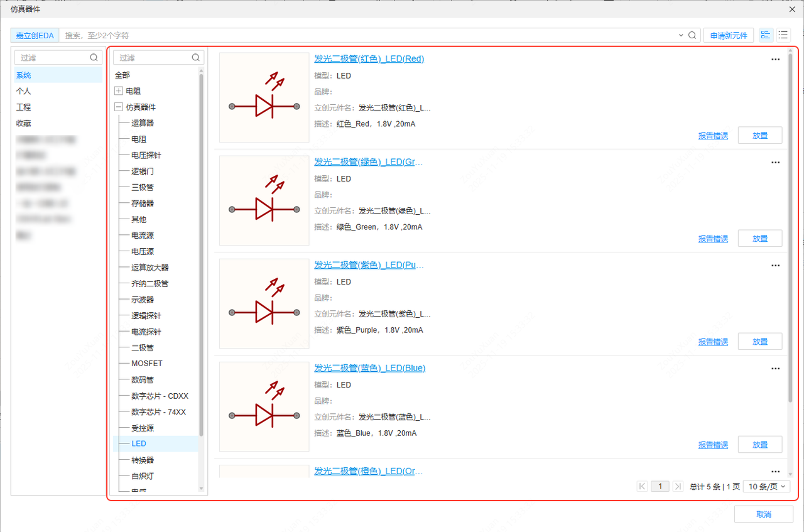Image resolution: width=804 pixels, height=532 pixels.
Task: Click the 申请新元件 button
Action: click(728, 36)
